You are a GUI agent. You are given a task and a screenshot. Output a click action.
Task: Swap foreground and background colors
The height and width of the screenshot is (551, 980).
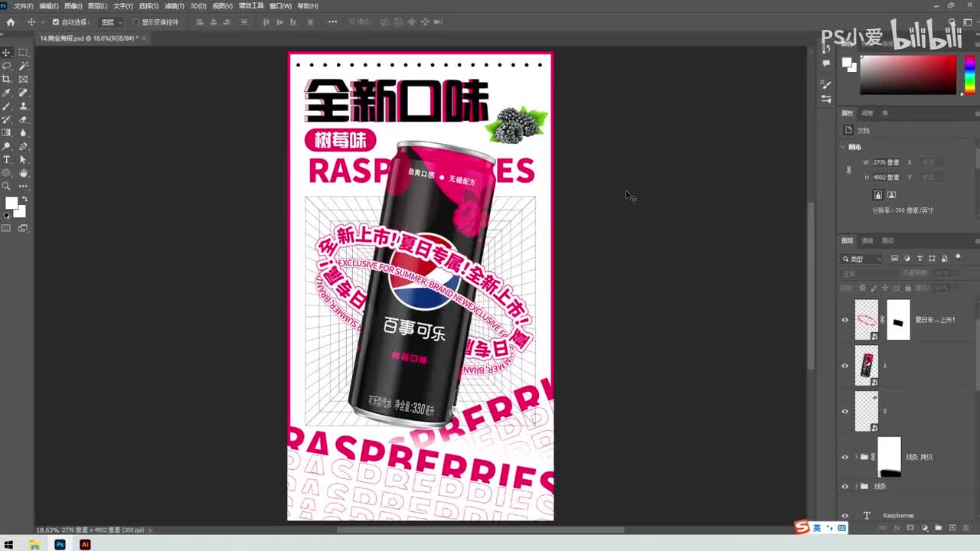click(x=24, y=199)
